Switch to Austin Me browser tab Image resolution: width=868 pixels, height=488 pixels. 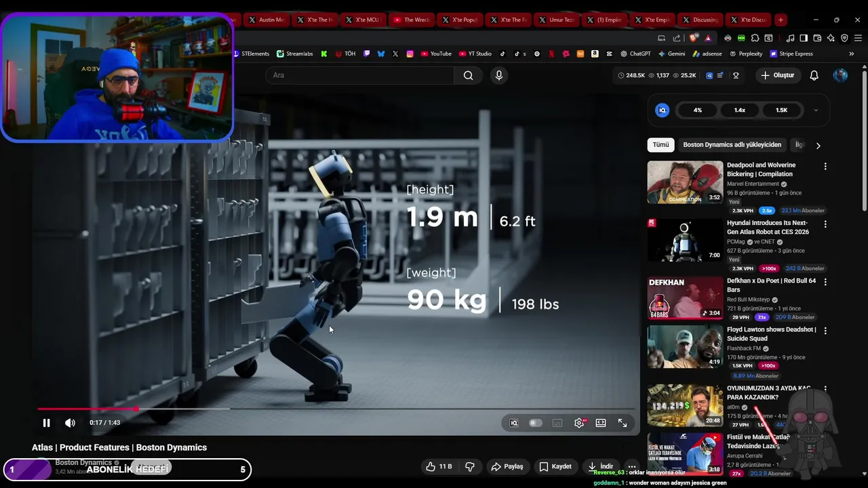pyautogui.click(x=267, y=20)
